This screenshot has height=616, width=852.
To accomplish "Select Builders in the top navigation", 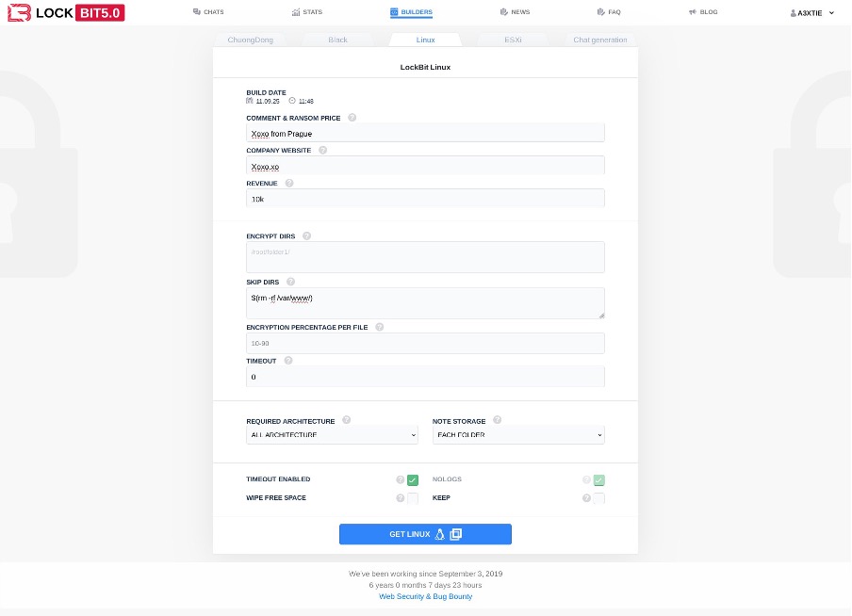I will coord(411,12).
